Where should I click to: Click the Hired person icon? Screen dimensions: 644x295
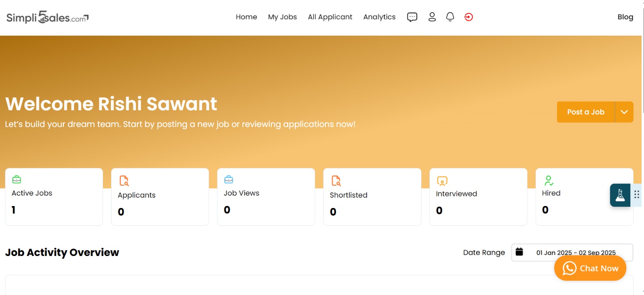click(549, 180)
